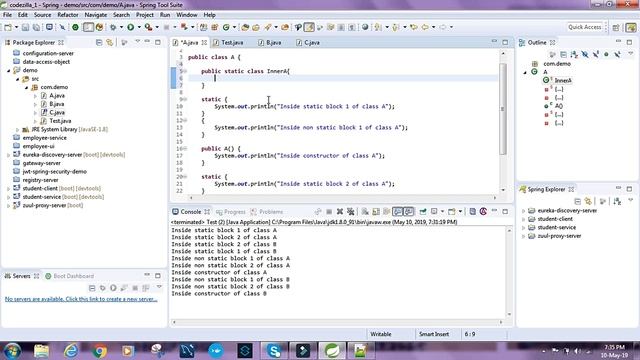Image resolution: width=640 pixels, height=360 pixels.
Task: Open Chrome from the Windows taskbar
Action: [x=99, y=351]
